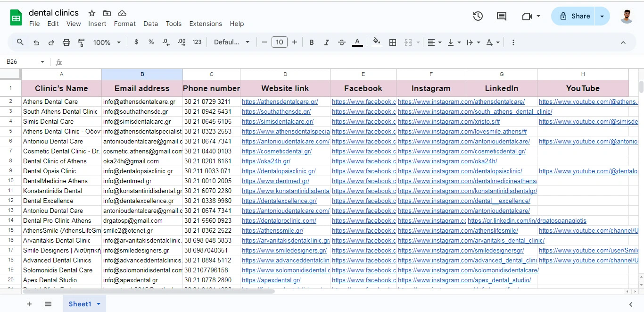The image size is (644, 312).
Task: Open the athensdentalcare.gr website link
Action: pos(280,101)
